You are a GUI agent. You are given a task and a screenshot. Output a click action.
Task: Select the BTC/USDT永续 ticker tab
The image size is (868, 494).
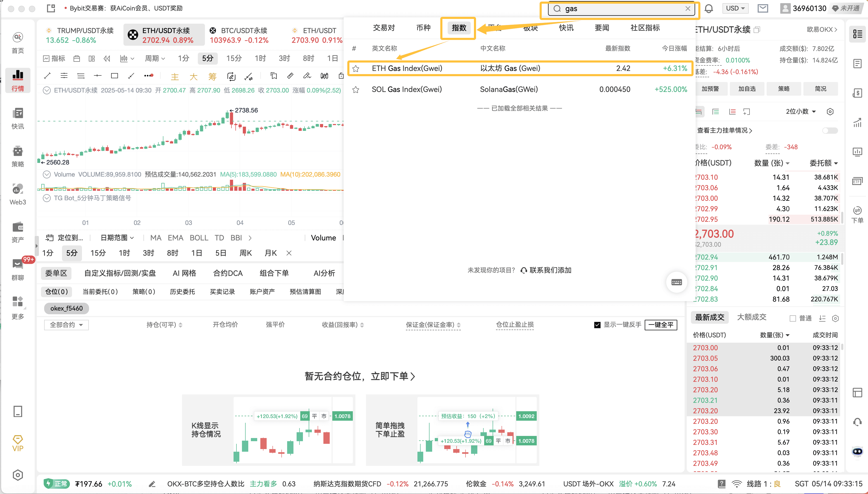[239, 35]
